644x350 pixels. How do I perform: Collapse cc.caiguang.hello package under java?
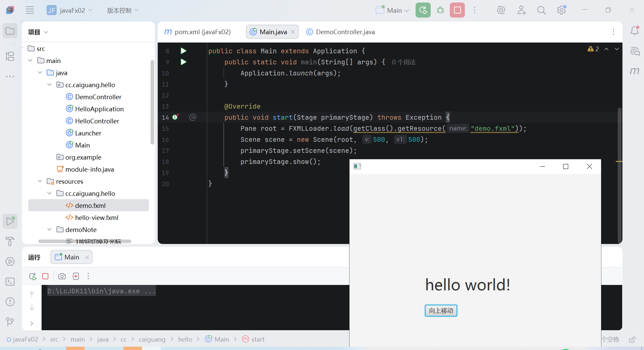(x=49, y=85)
